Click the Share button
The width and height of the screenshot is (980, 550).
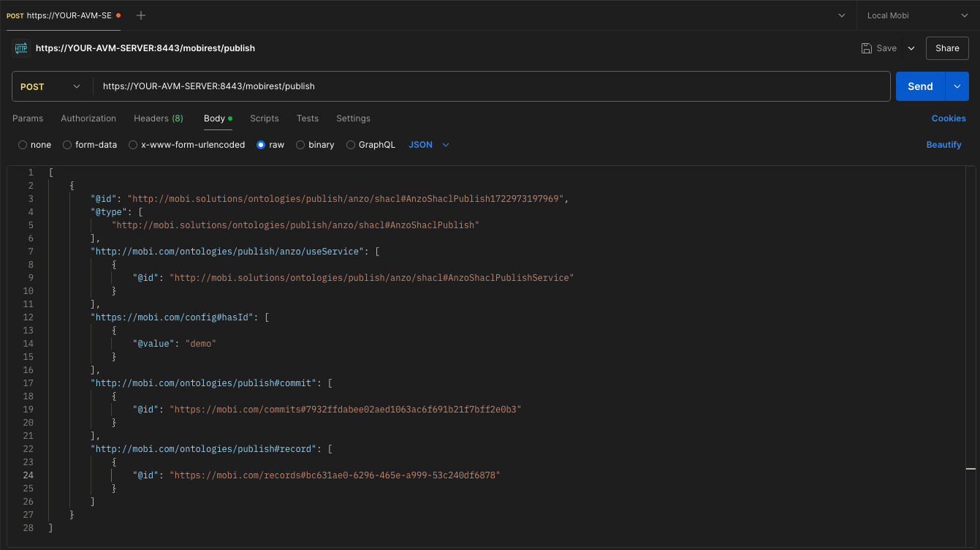pyautogui.click(x=947, y=48)
